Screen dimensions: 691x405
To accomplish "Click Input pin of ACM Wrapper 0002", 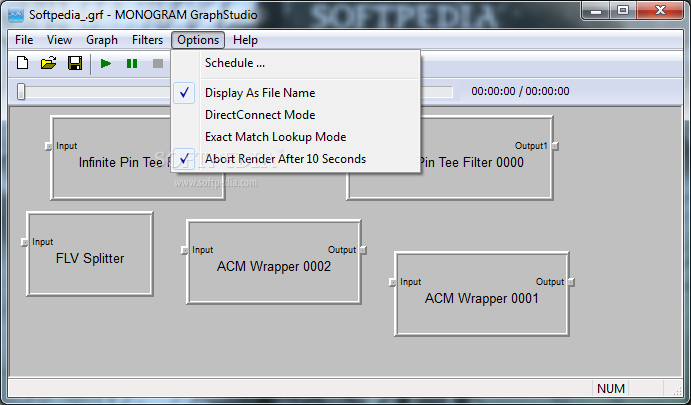I will point(185,250).
